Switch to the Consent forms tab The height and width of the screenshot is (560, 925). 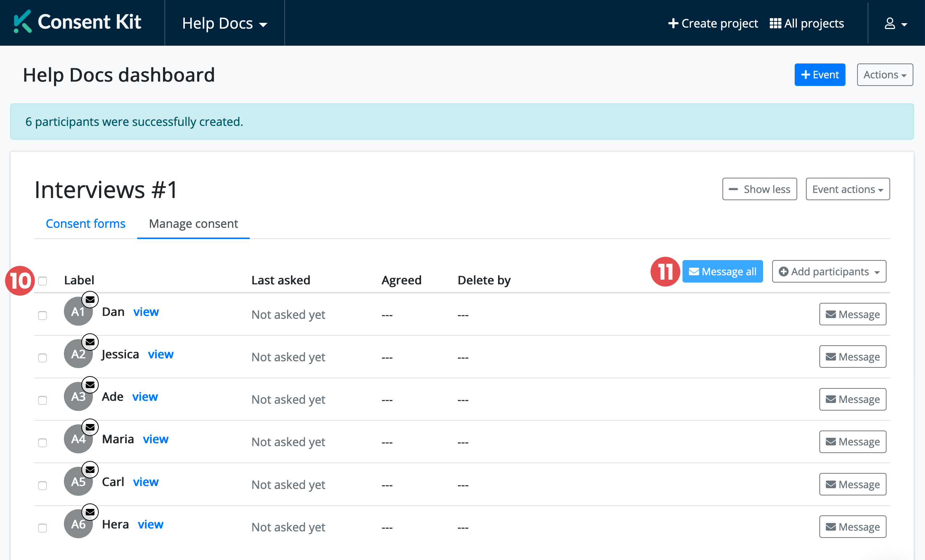[x=86, y=223]
